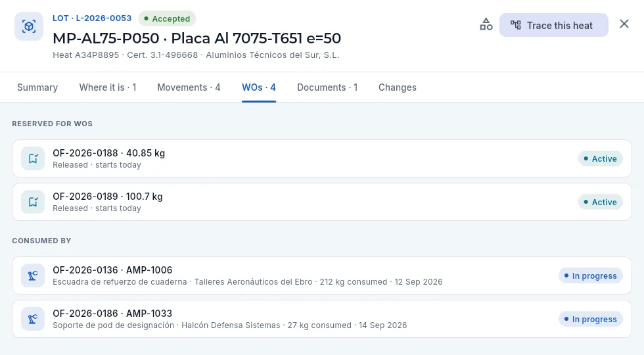644x355 pixels.
Task: Click the lot cube icon beside the title
Action: [x=29, y=26]
